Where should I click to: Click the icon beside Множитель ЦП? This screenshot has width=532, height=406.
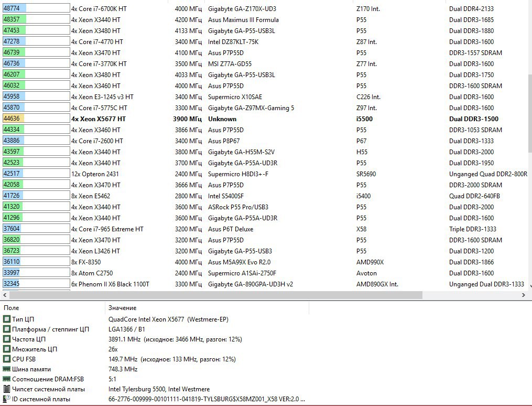[6, 349]
